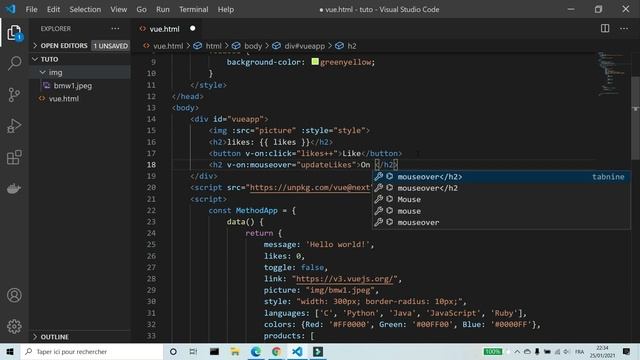640x360 pixels.
Task: Open Google Chrome from taskbar
Action: click(276, 351)
